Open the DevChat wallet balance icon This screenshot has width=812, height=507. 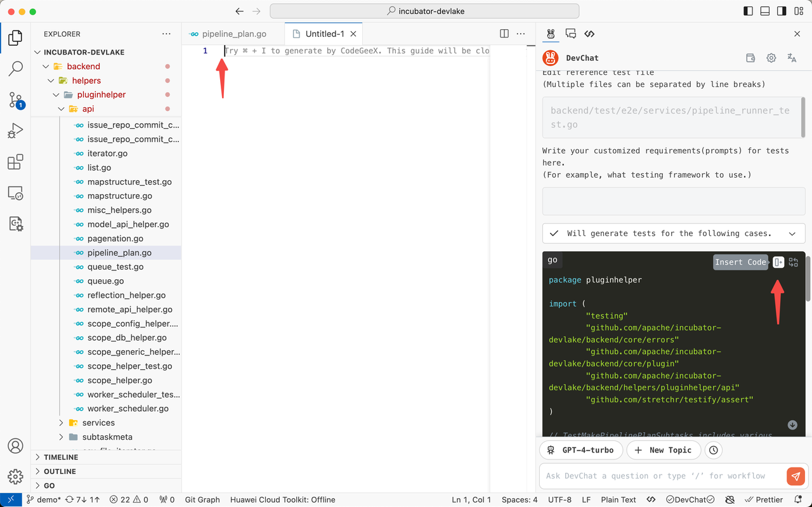coord(750,58)
